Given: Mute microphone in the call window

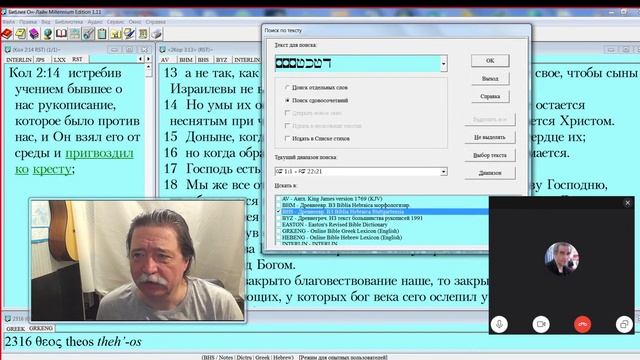Looking at the screenshot, I should coord(499,324).
